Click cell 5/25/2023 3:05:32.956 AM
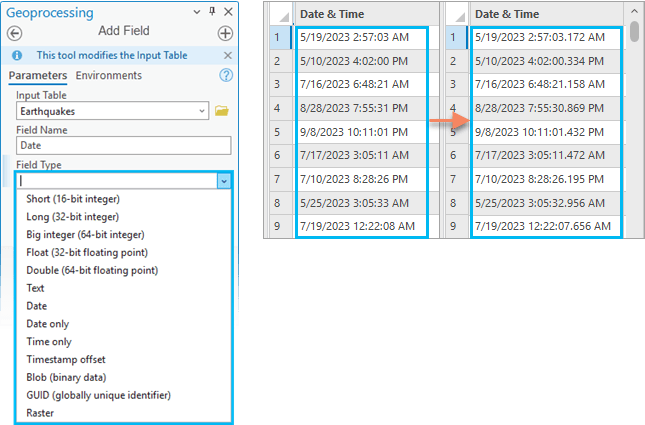The height and width of the screenshot is (425, 645). (x=546, y=203)
